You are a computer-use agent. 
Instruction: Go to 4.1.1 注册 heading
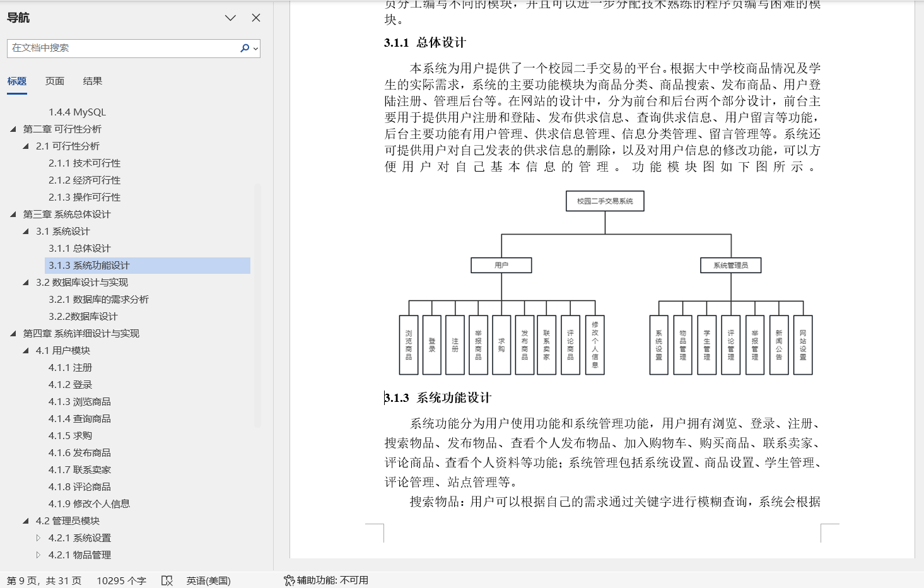point(70,368)
